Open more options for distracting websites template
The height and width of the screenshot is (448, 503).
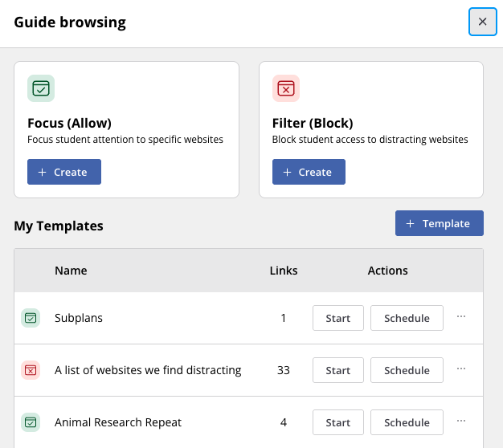[x=461, y=369]
